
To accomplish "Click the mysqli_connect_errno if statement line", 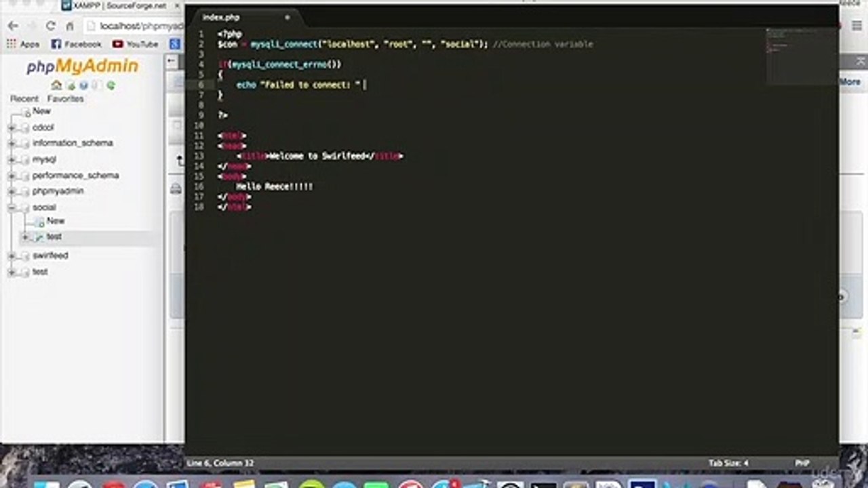I will [x=279, y=64].
